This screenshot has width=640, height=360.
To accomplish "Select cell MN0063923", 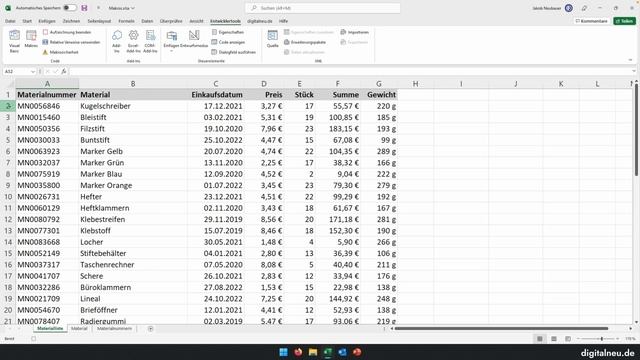I will coord(47,151).
